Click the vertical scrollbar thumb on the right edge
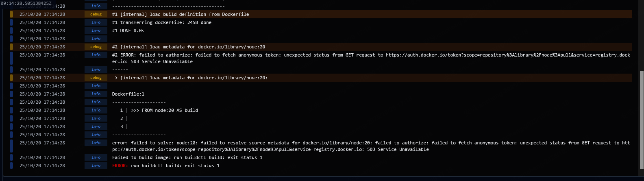Screen dimensions: 644x181 coord(642,117)
